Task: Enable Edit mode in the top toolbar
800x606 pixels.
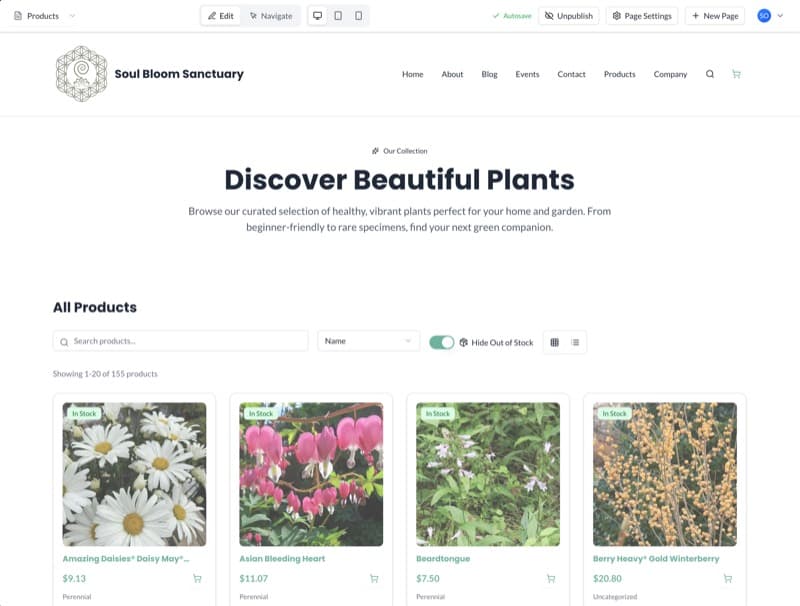Action: pyautogui.click(x=220, y=16)
